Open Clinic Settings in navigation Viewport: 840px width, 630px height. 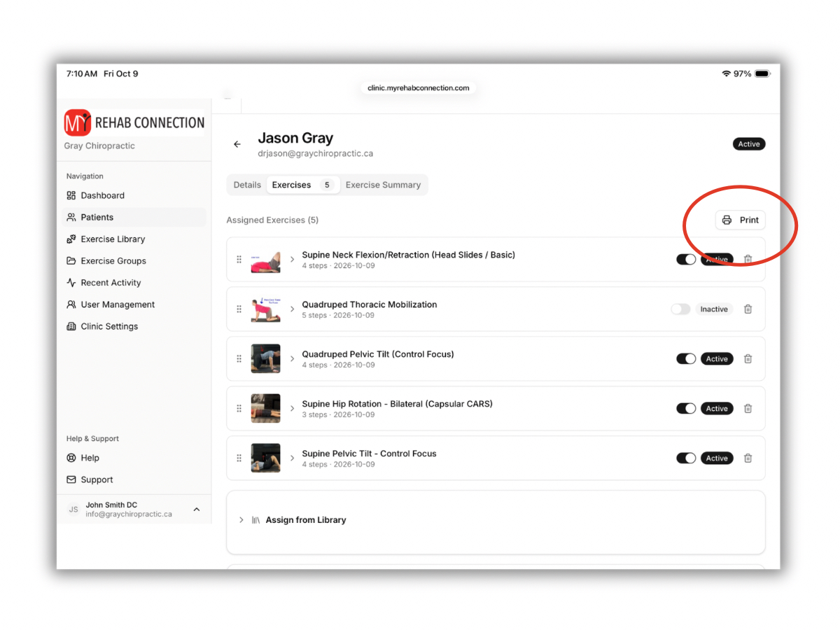[134, 326]
